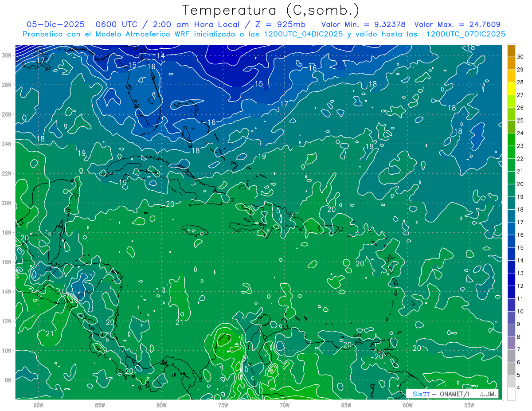Screen dimensions: 532x411
Task: Click the colorbar legend value '6'
Action: point(519,362)
